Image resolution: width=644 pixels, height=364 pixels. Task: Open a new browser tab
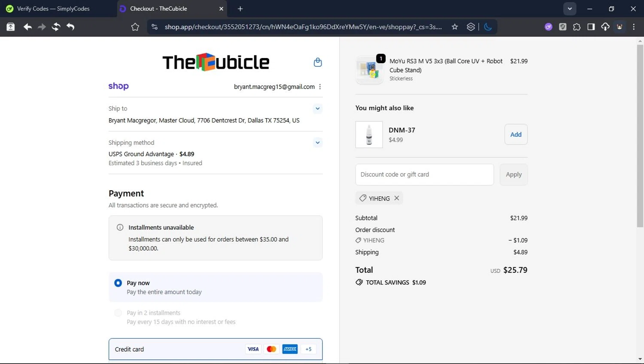tap(240, 9)
